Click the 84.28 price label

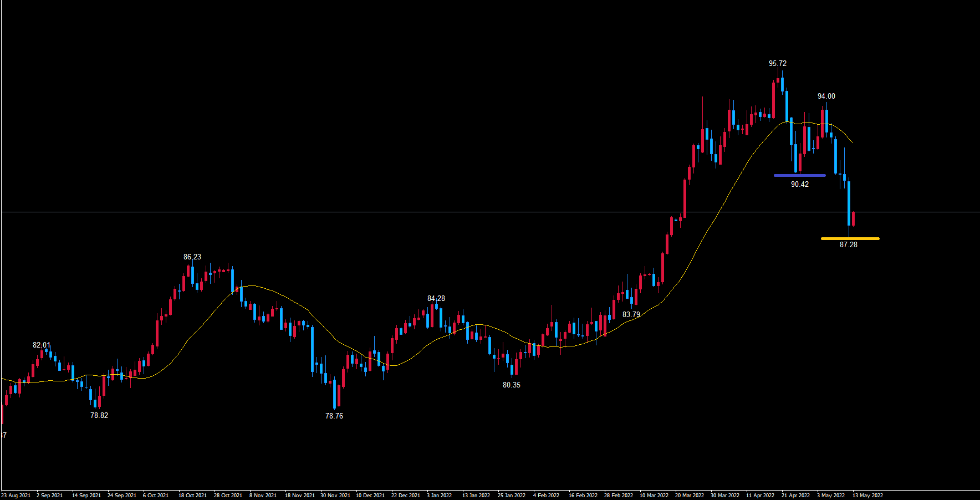pos(436,298)
